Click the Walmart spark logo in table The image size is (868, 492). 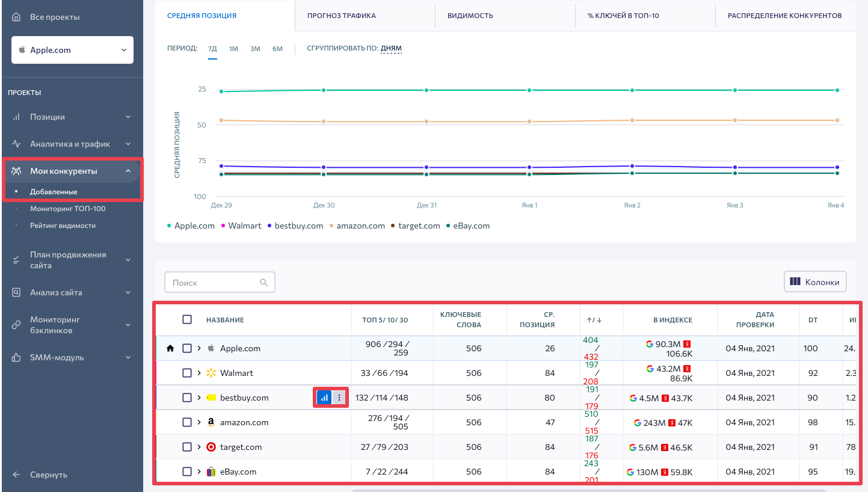coord(211,373)
